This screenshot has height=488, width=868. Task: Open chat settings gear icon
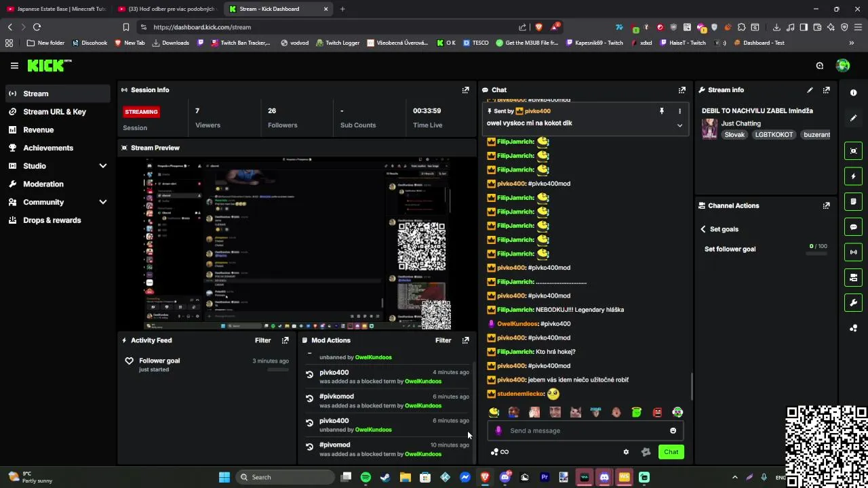tap(626, 452)
